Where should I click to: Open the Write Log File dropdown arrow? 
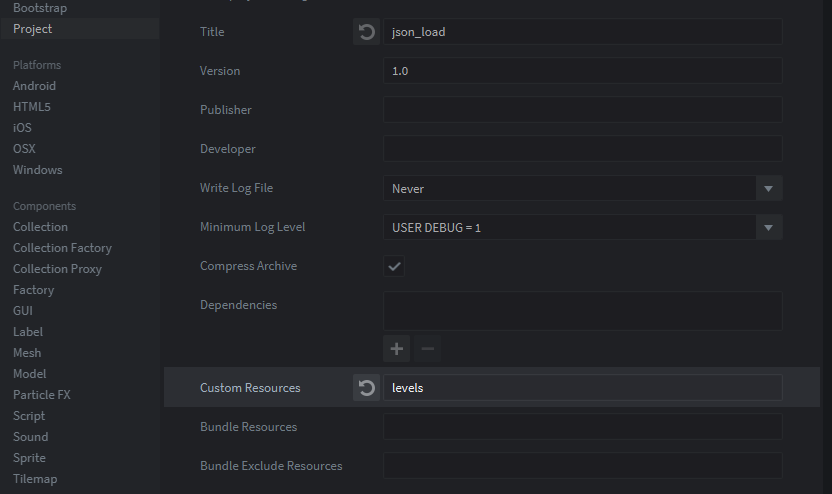768,189
